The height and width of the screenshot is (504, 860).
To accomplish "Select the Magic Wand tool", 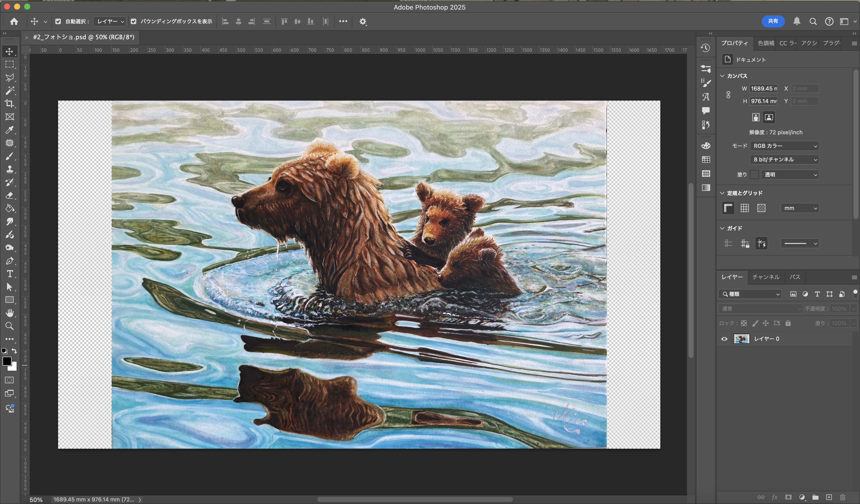I will point(10,91).
